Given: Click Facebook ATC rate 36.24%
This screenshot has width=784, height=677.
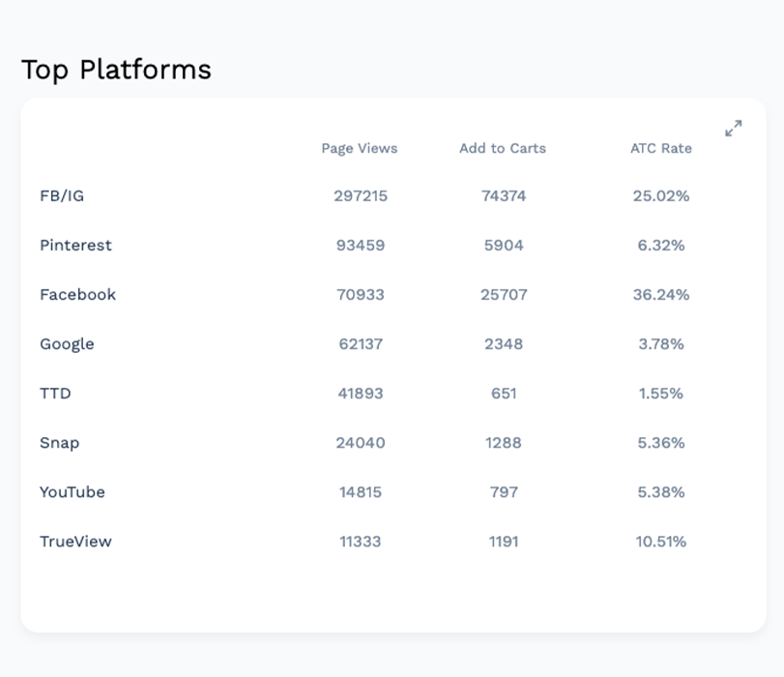Looking at the screenshot, I should point(661,294).
